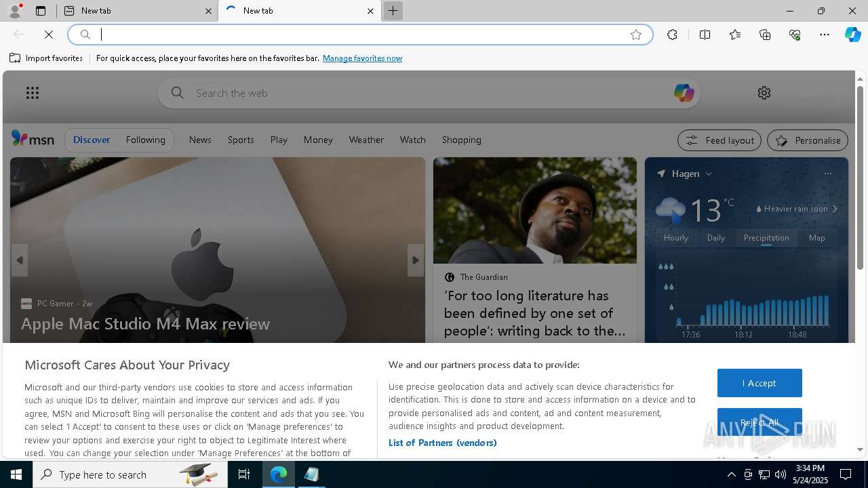Open Heavier rain soon alert
The height and width of the screenshot is (488, 868).
[796, 209]
